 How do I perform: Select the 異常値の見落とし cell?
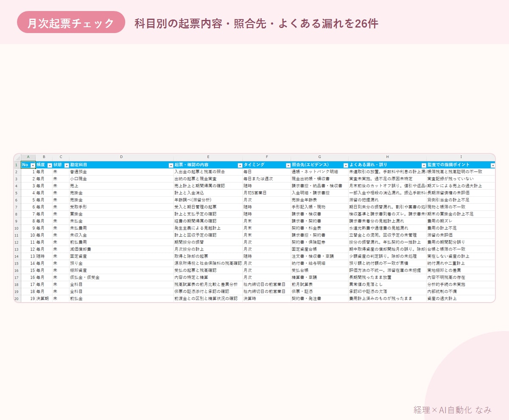(x=387, y=284)
